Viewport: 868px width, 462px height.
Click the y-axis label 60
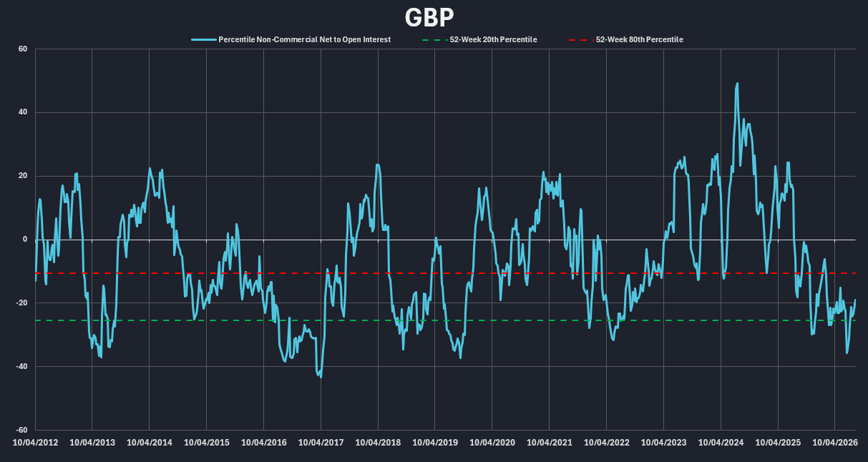pos(22,49)
